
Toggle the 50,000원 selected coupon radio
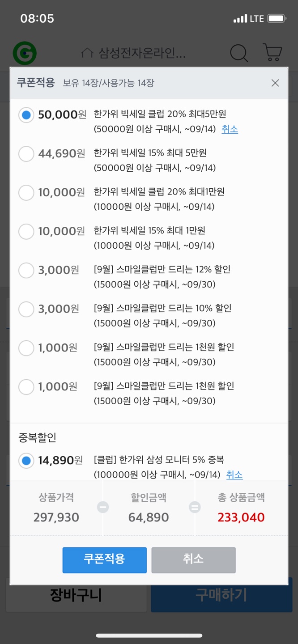click(x=26, y=115)
